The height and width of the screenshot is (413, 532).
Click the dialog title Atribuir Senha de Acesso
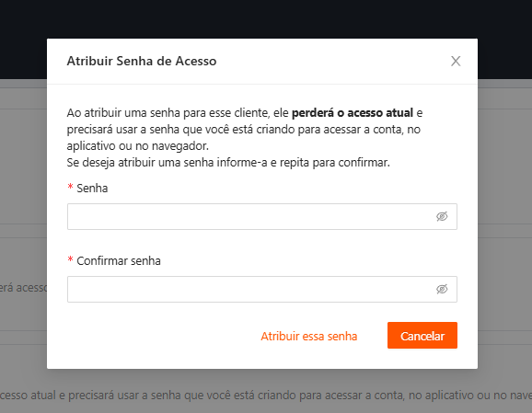(142, 61)
